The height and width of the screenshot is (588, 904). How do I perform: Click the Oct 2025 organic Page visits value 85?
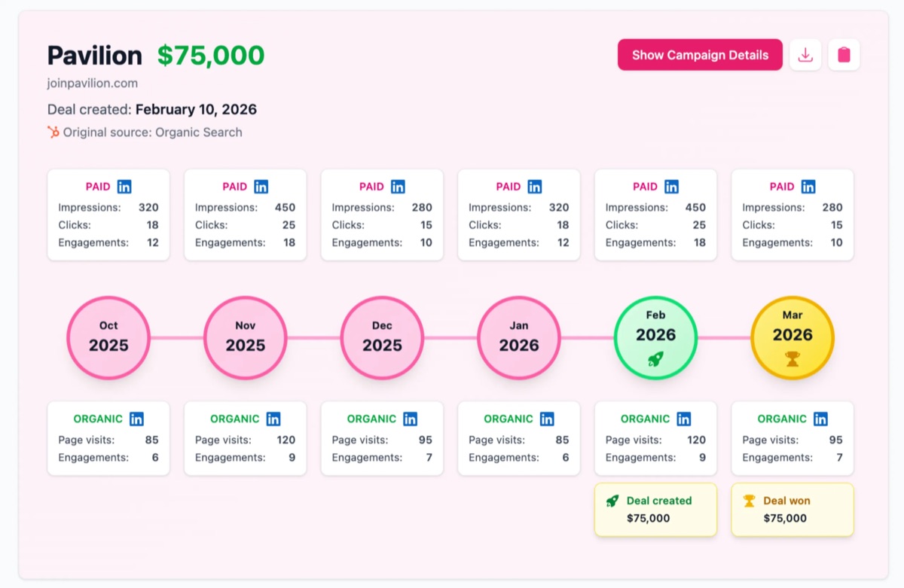click(151, 440)
